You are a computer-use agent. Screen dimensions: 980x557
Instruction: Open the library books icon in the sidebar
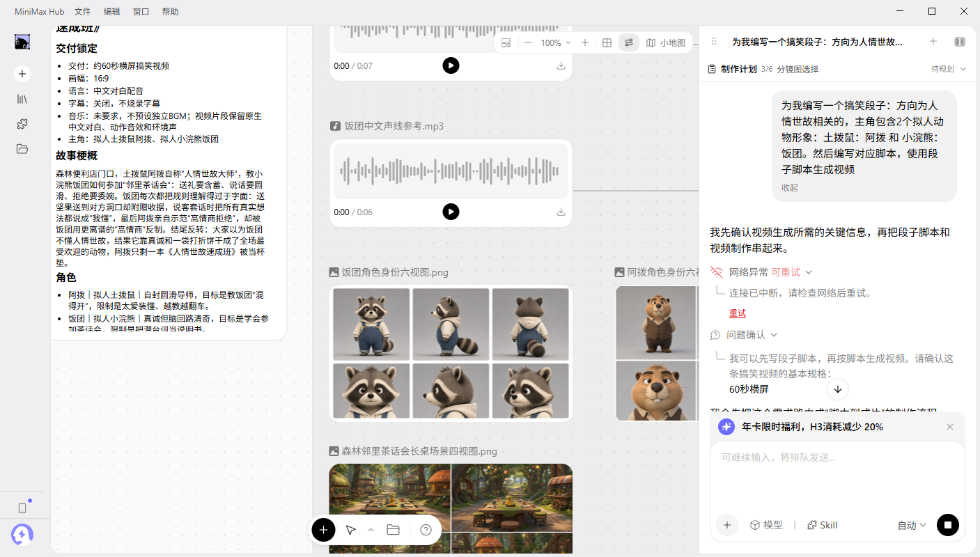[22, 99]
